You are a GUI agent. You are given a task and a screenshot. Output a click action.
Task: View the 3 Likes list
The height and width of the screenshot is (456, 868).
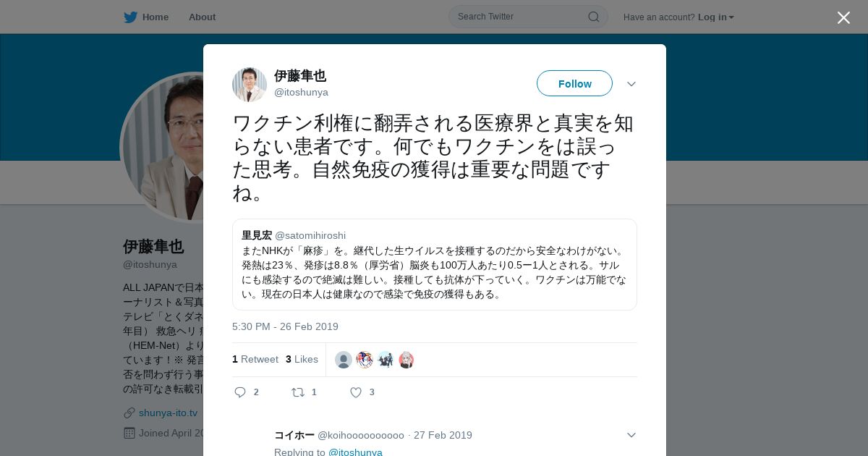tap(302, 359)
